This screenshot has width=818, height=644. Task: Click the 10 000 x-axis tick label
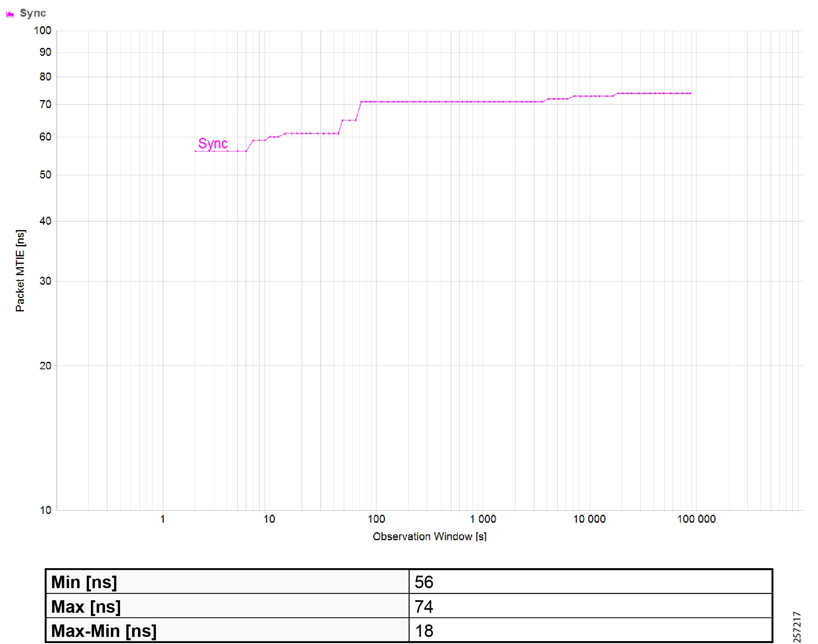point(589,519)
